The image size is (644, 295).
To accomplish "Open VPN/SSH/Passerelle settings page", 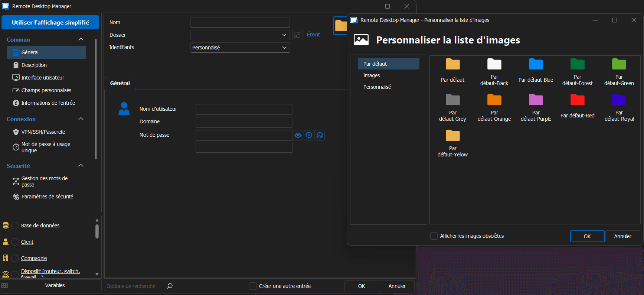I will 43,132.
